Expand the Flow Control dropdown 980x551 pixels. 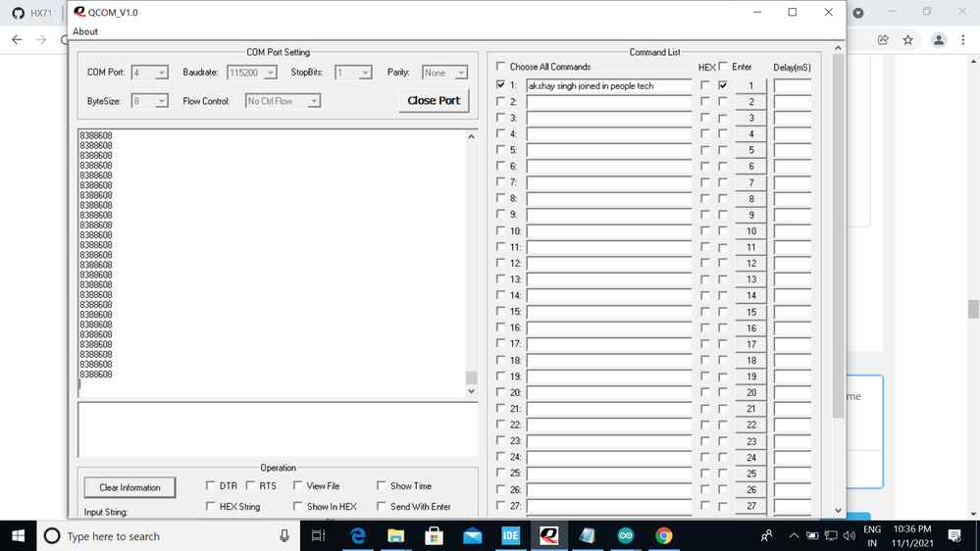314,101
